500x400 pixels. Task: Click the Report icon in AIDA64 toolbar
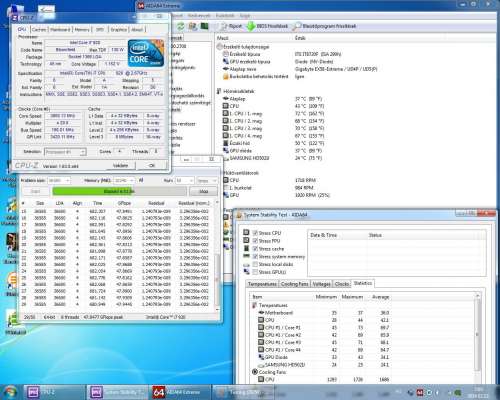click(223, 26)
